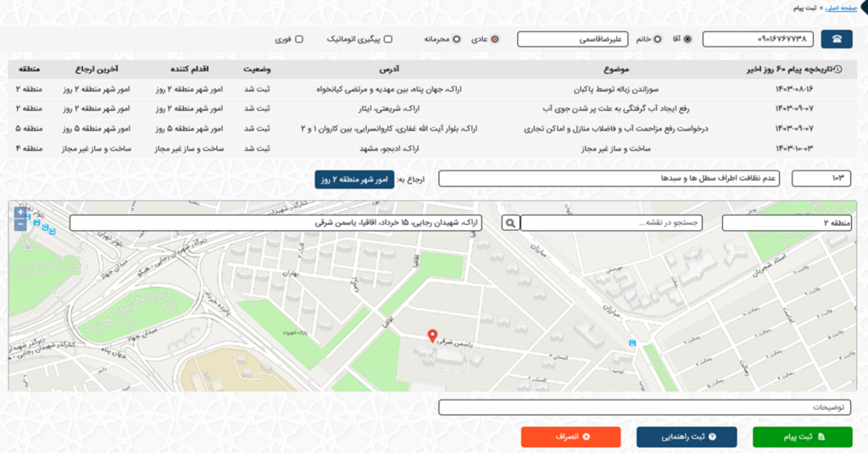Choose the عادی message type radio

(x=495, y=39)
